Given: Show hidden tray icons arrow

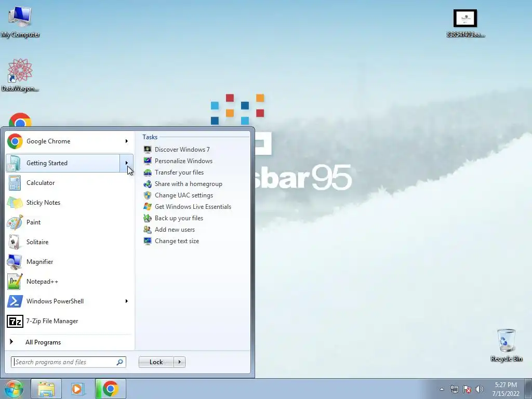Looking at the screenshot, I should (x=442, y=389).
